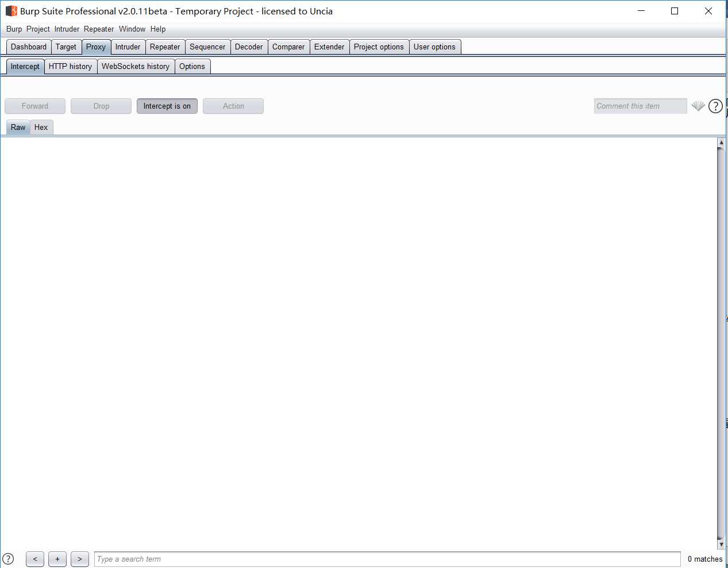Click the Comment this item field
Image resolution: width=728 pixels, height=568 pixels.
coord(640,106)
